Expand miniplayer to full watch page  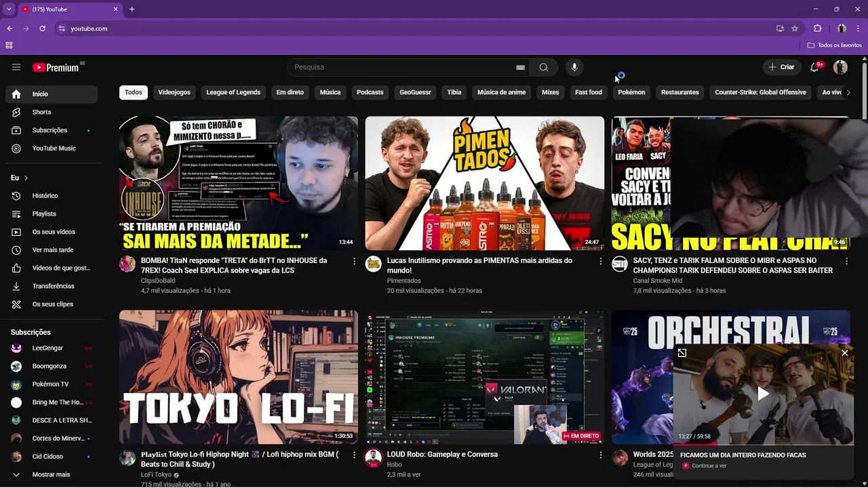point(682,352)
